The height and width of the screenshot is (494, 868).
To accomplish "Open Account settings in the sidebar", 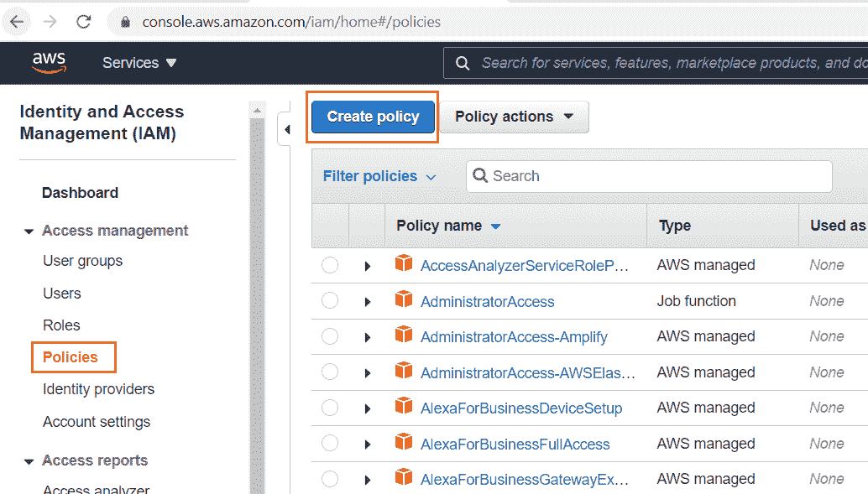I will tap(97, 422).
